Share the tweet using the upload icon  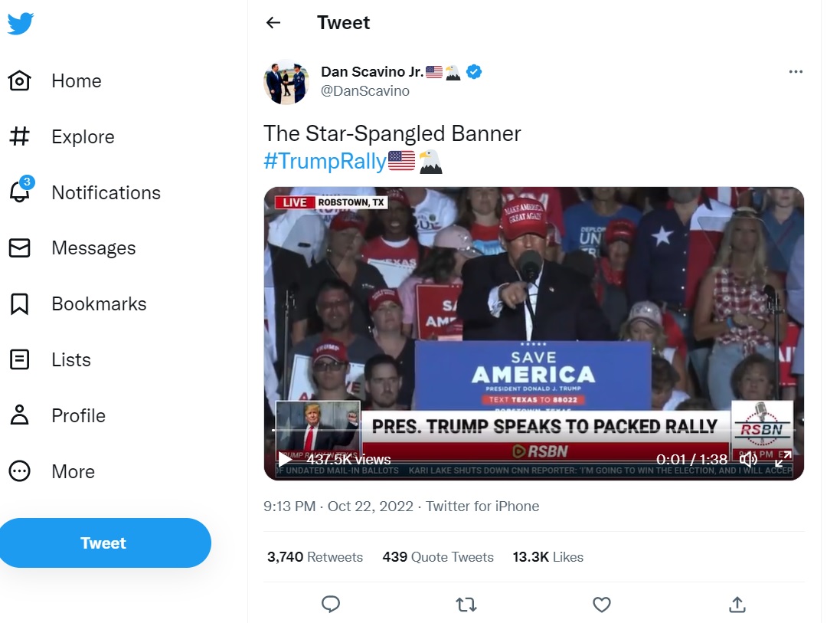point(737,605)
